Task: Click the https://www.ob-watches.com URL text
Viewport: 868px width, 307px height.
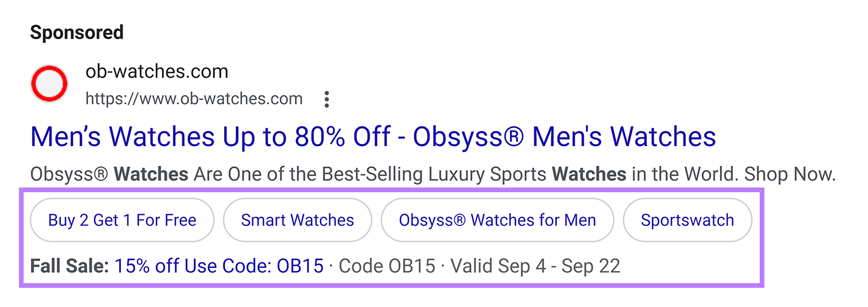Action: pyautogui.click(x=194, y=99)
